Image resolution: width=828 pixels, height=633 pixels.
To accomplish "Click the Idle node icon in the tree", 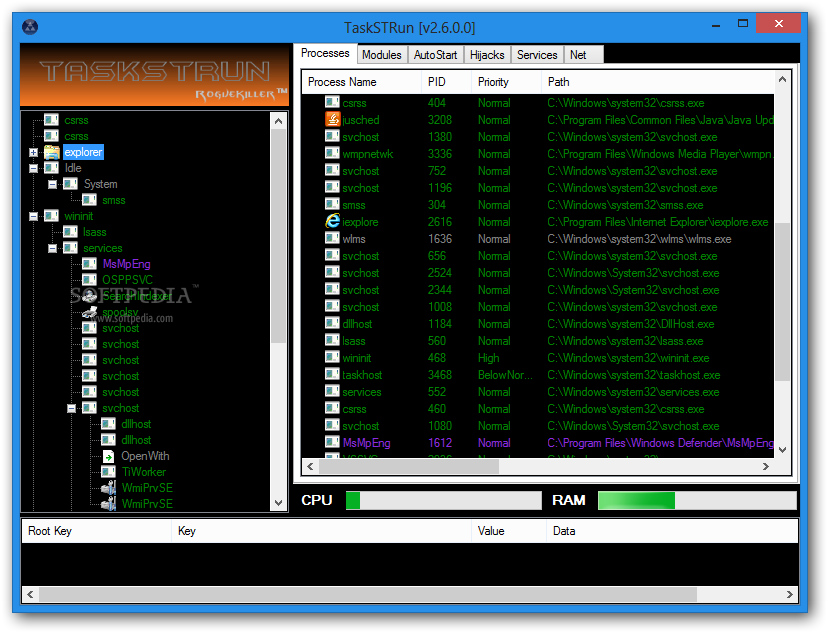I will pos(51,168).
